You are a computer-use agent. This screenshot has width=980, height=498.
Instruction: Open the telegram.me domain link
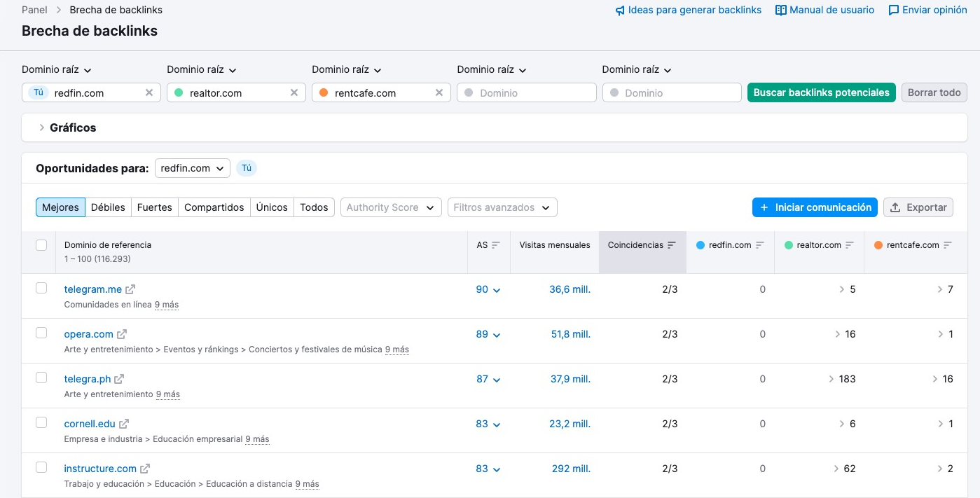93,289
